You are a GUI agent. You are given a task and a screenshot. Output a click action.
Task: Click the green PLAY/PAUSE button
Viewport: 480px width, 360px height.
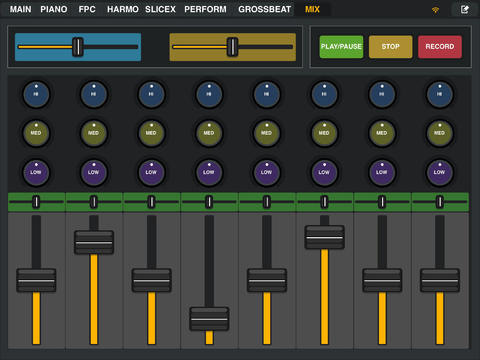pyautogui.click(x=341, y=47)
